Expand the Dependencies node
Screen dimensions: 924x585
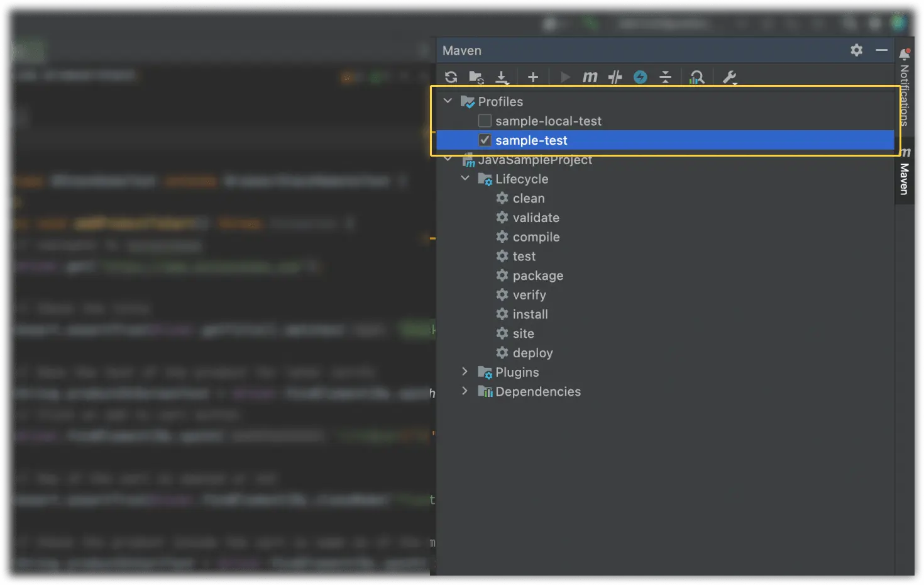[x=465, y=391]
